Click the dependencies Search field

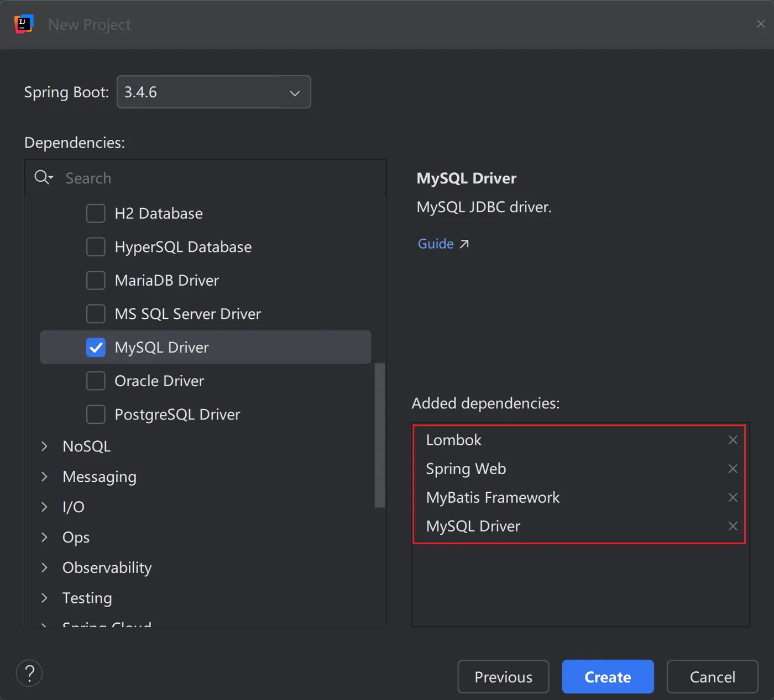[x=206, y=178]
